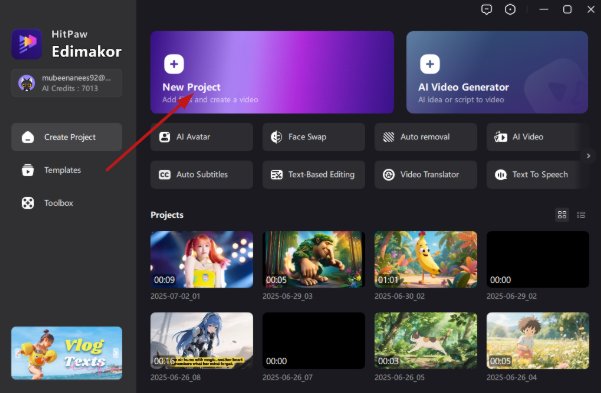Open the AI Avatar tool
This screenshot has height=393, width=603.
click(202, 137)
